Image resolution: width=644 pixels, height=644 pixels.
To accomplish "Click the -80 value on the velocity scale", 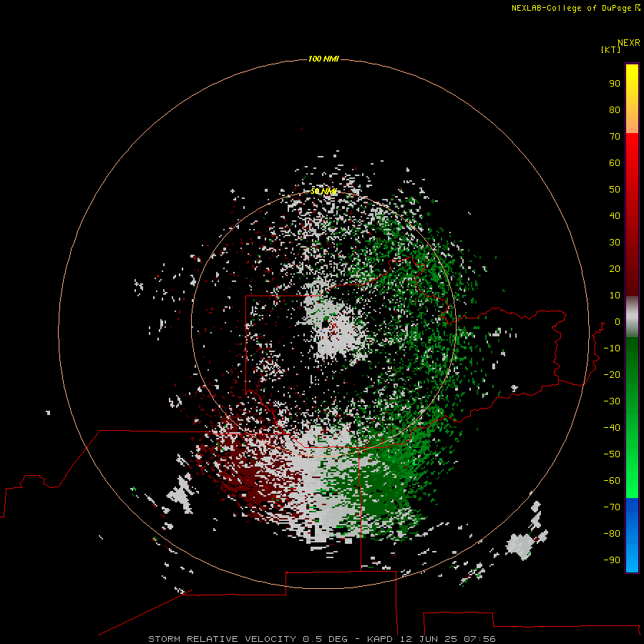I will [612, 534].
